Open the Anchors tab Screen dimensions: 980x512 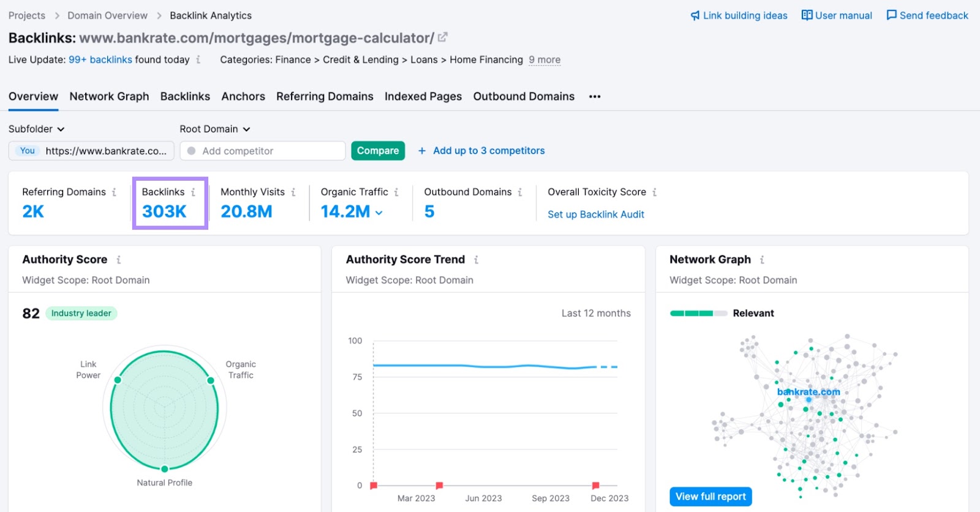243,97
